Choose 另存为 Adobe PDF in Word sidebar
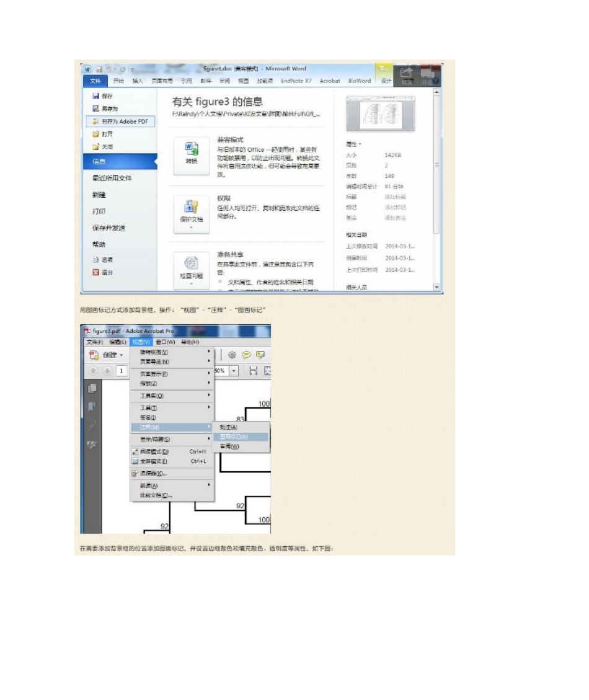 click(120, 122)
